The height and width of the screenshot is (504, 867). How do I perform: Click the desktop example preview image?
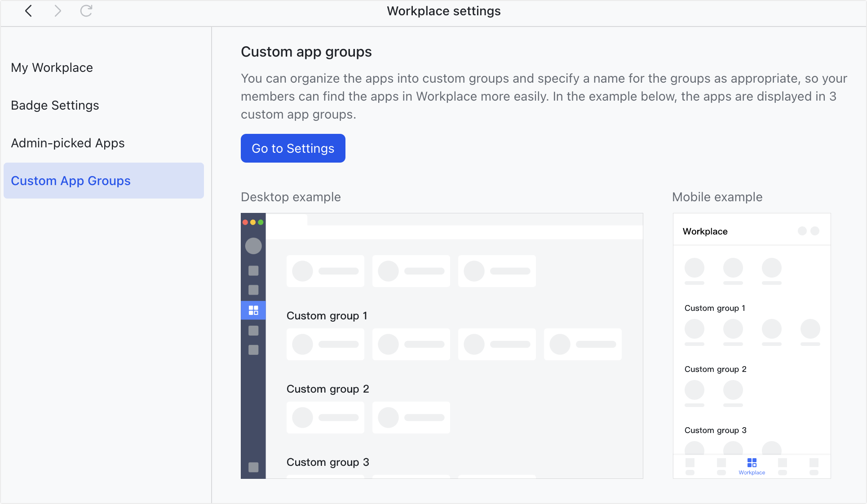[x=442, y=346]
